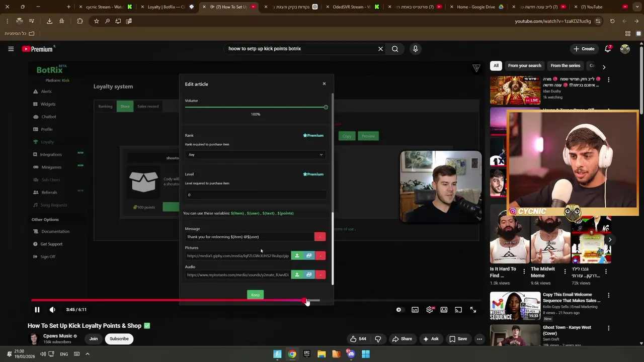Open system volume control in tray
Image resolution: width=644 pixels, height=362 pixels.
point(43,354)
